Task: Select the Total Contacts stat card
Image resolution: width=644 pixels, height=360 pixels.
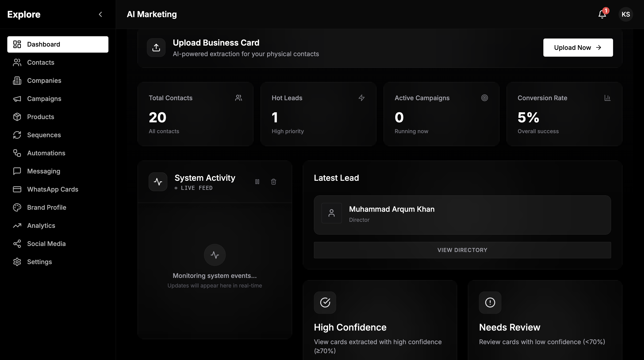Action: coord(195,114)
